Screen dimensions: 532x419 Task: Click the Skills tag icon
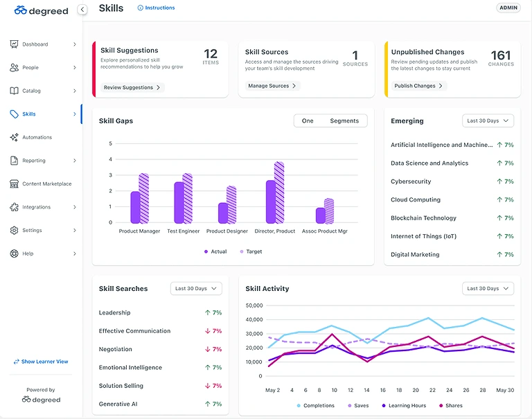click(14, 114)
